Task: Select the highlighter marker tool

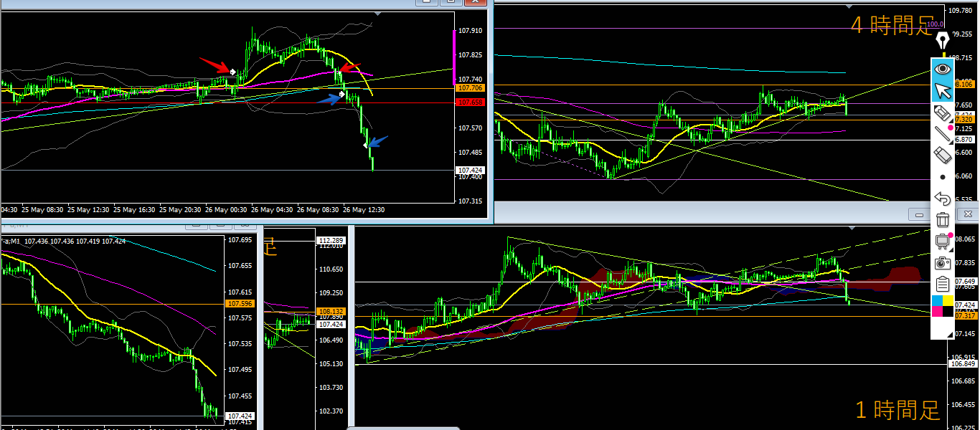Action: click(942, 113)
